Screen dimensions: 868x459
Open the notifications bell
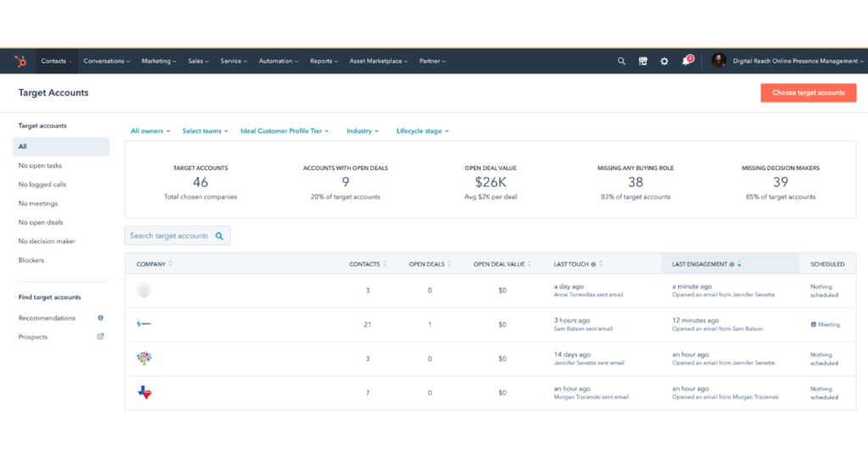(687, 61)
